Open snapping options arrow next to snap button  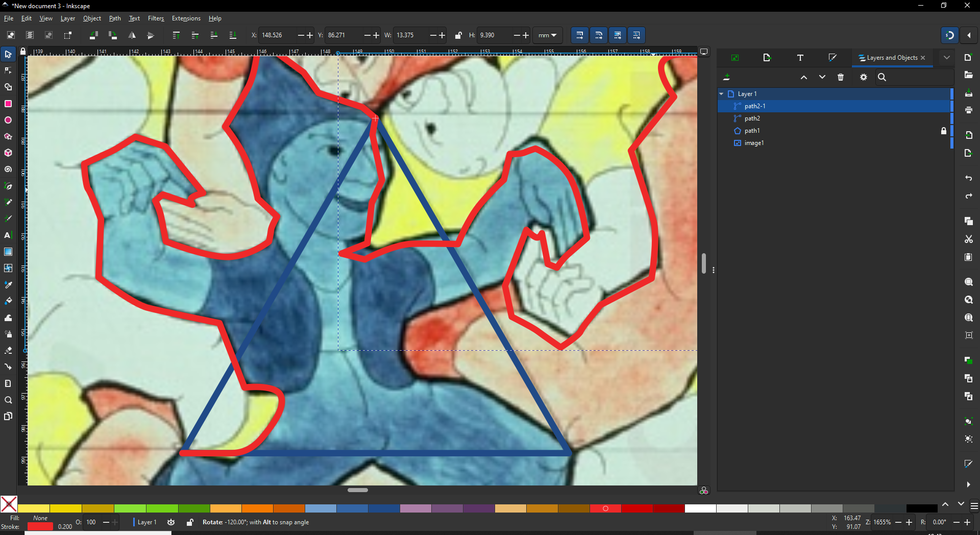pyautogui.click(x=969, y=35)
